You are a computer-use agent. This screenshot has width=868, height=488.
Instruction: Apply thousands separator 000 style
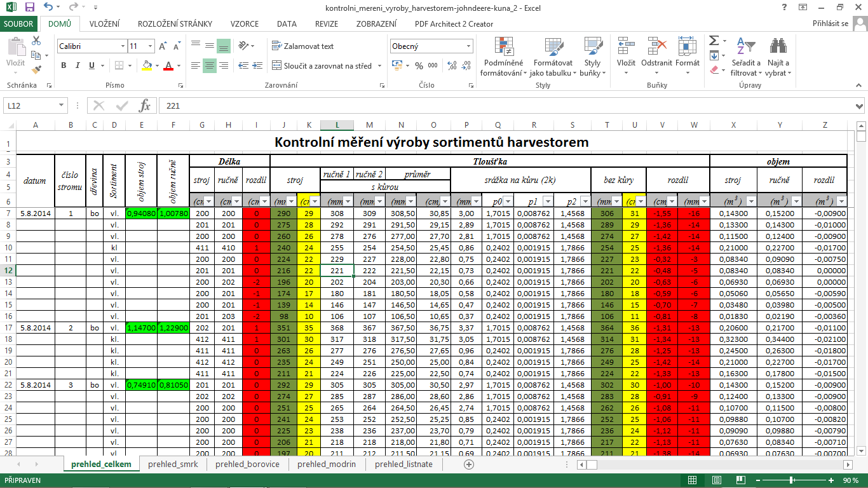tap(433, 65)
